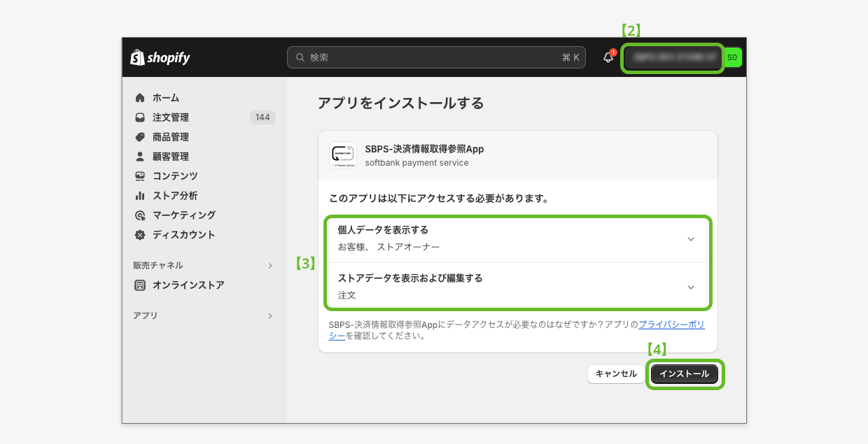Click the softbank payment service text
Screen dimensions: 868x444
tap(416, 163)
